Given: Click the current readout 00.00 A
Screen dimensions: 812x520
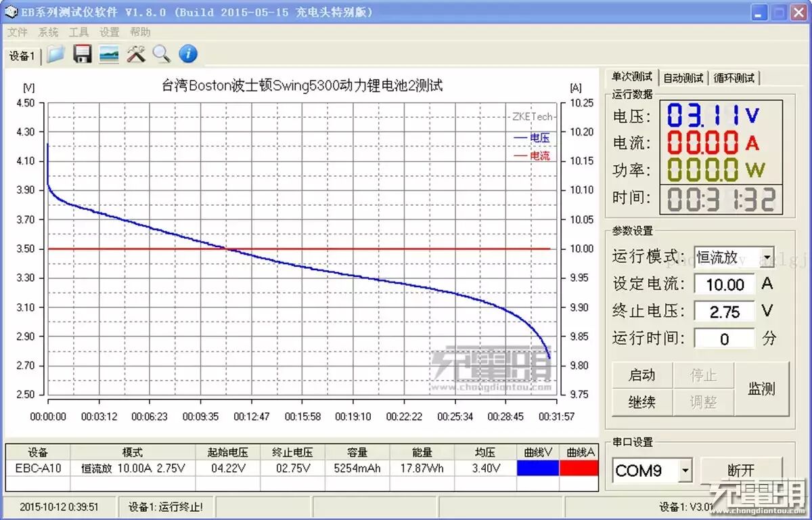Looking at the screenshot, I should 715,143.
